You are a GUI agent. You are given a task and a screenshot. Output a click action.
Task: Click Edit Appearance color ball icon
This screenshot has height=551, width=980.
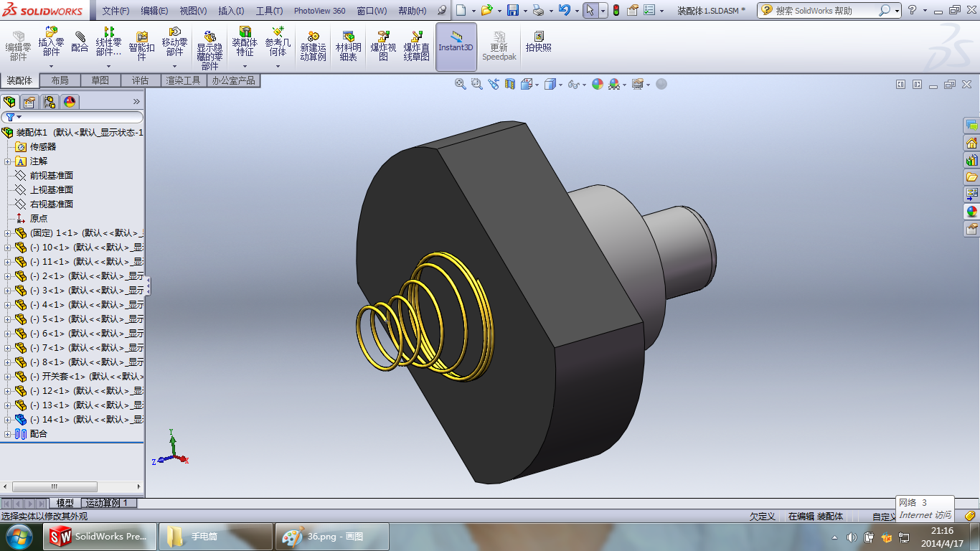tap(597, 84)
